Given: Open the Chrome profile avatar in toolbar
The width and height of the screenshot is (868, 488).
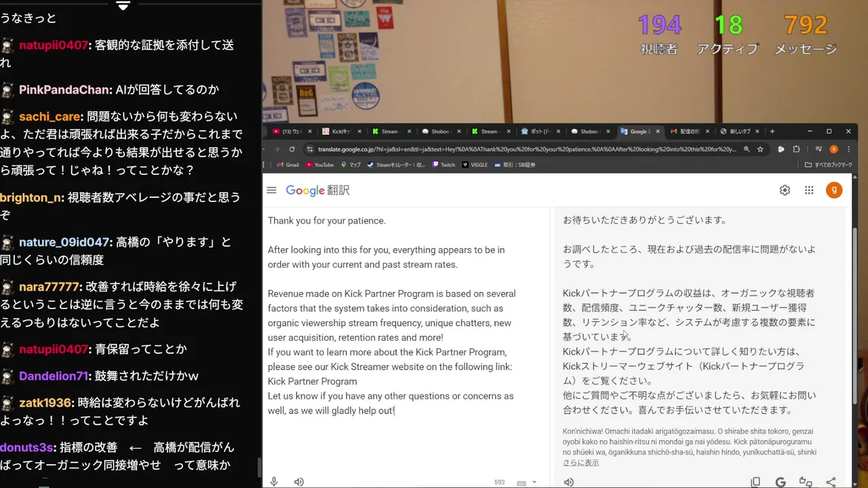Looking at the screenshot, I should click(833, 149).
